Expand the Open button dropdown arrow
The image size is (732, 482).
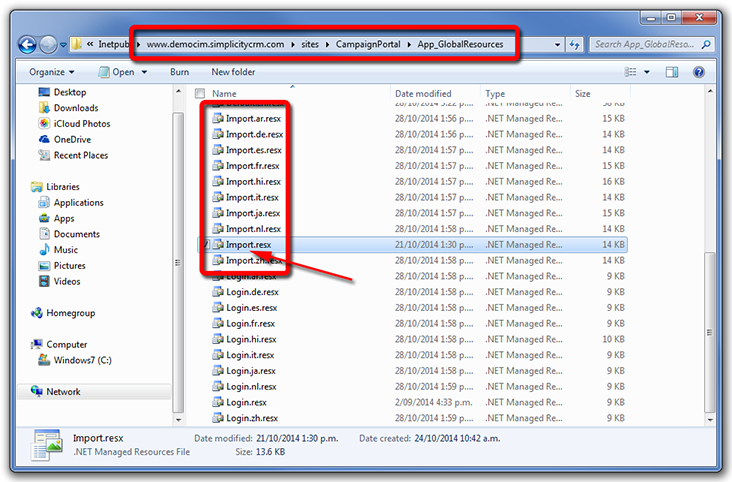pos(144,72)
